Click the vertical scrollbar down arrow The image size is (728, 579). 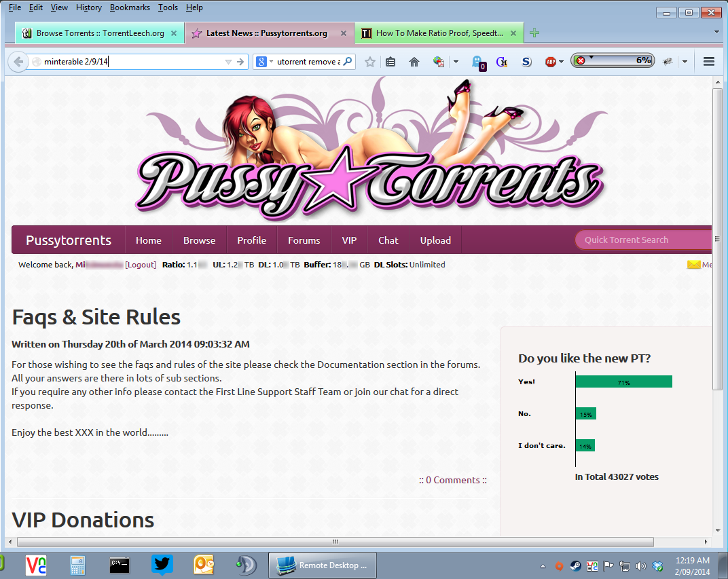point(718,530)
